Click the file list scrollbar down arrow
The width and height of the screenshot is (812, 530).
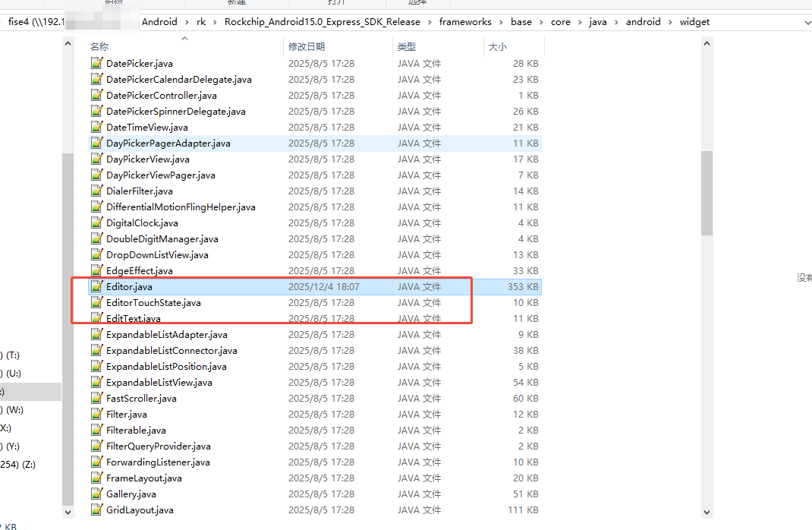tap(707, 512)
